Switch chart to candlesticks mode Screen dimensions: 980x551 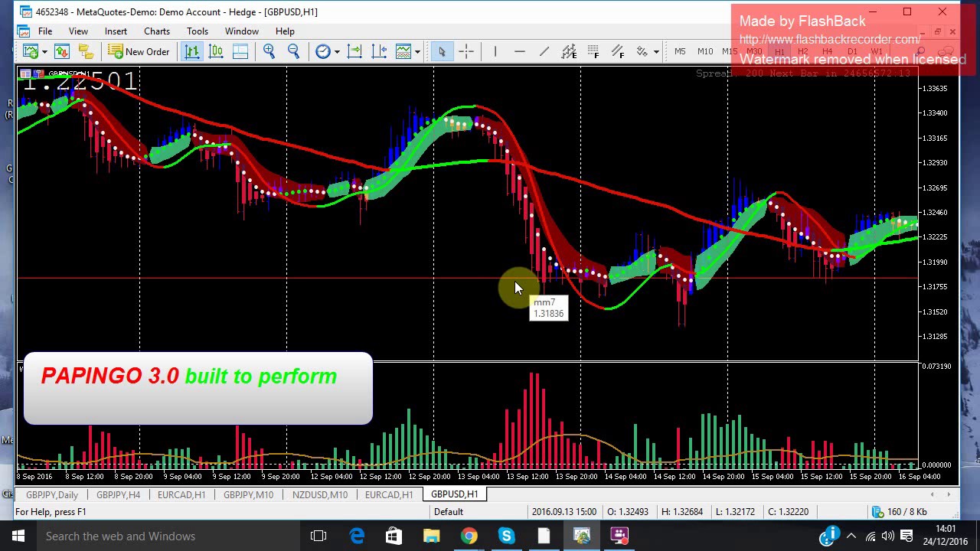[x=216, y=51]
